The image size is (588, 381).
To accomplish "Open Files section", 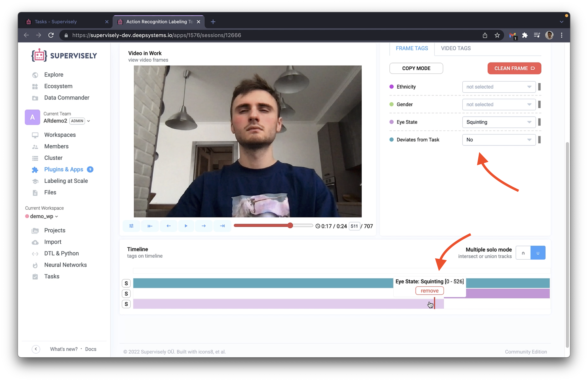I will click(50, 192).
